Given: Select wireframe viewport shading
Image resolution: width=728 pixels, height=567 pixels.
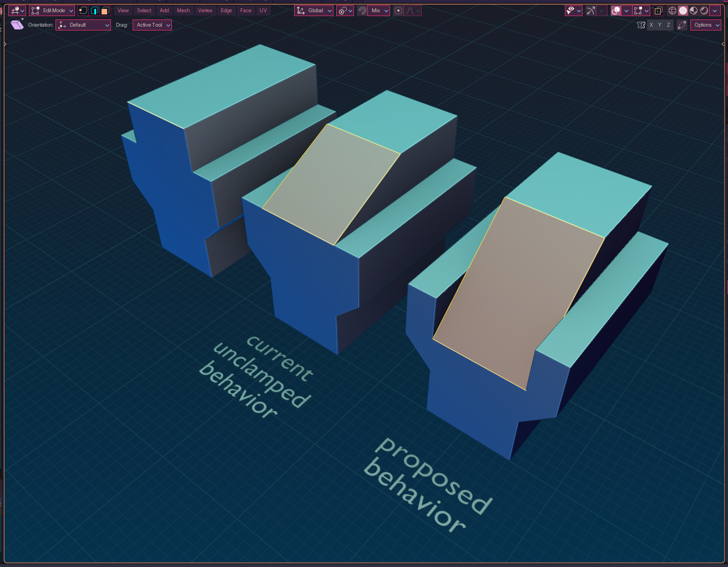Looking at the screenshot, I should click(672, 11).
